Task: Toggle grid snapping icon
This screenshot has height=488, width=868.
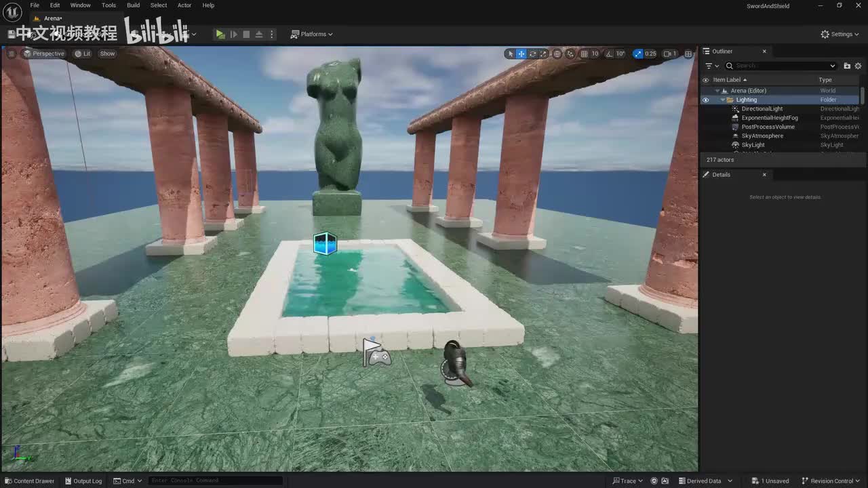Action: (x=584, y=54)
